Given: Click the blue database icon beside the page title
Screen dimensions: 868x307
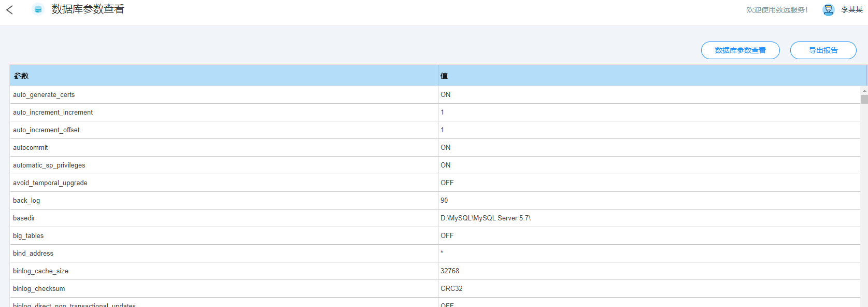Looking at the screenshot, I should tap(38, 9).
